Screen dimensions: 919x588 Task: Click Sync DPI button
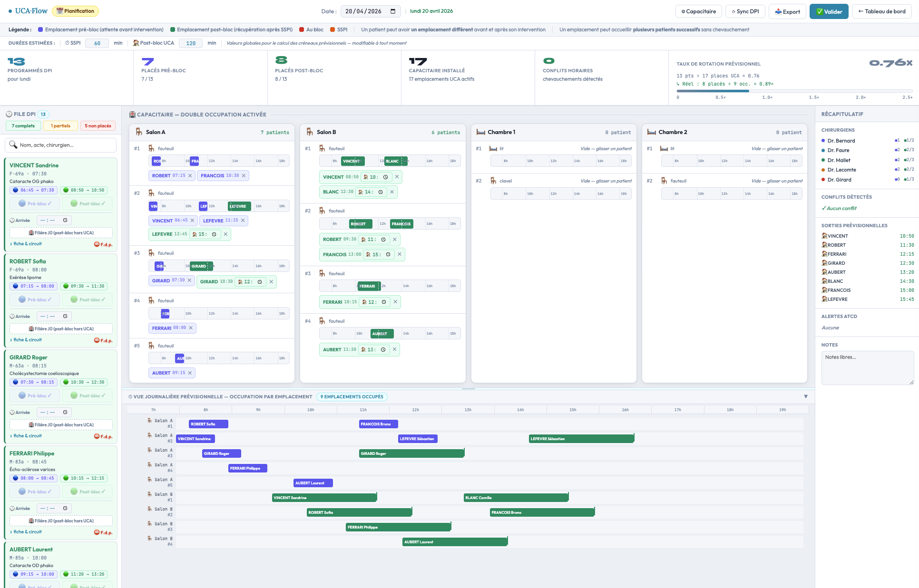click(x=745, y=11)
